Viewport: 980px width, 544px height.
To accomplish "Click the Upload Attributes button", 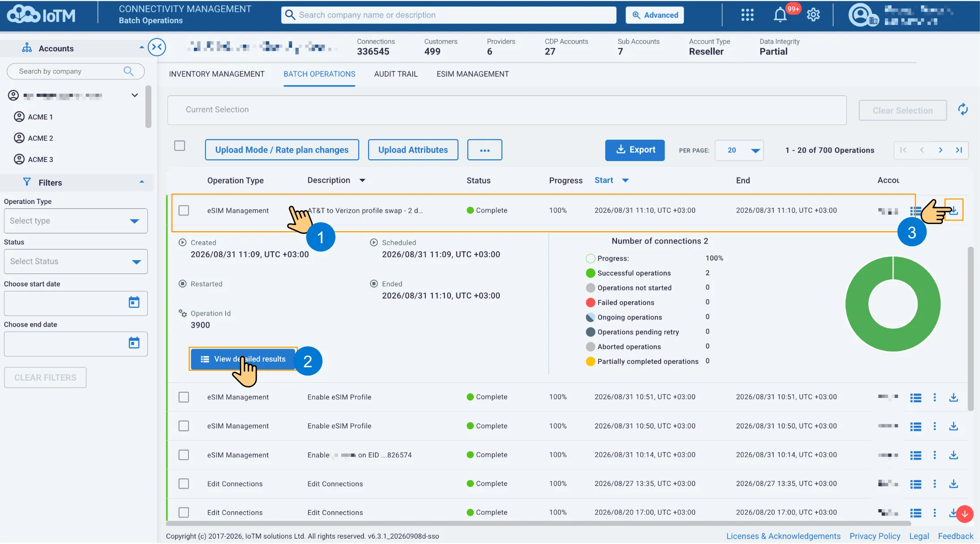I will [413, 150].
